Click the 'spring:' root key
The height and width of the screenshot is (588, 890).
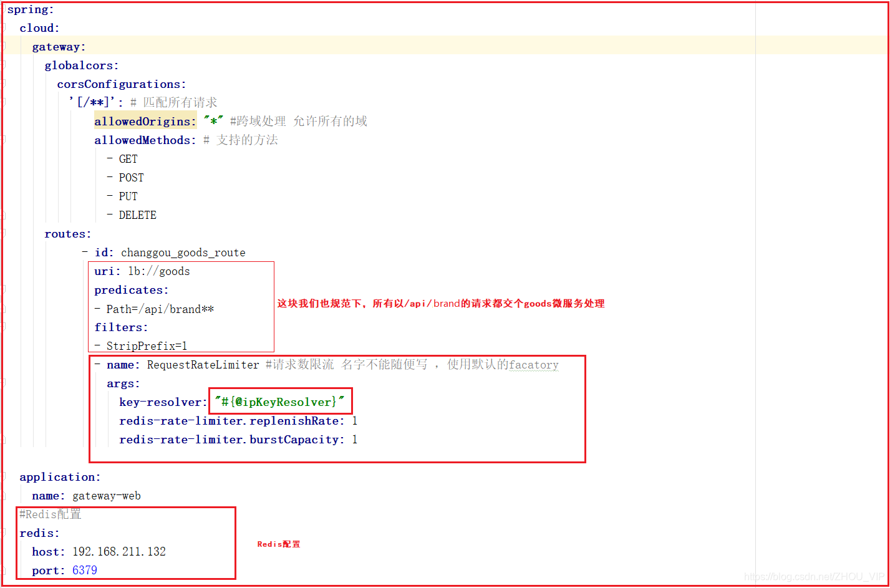coord(31,9)
